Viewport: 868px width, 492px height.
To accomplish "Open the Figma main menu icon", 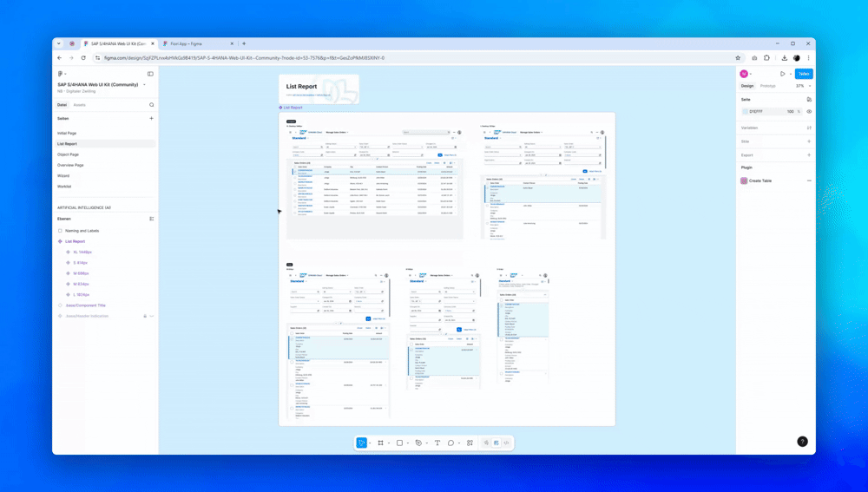I will pyautogui.click(x=61, y=74).
